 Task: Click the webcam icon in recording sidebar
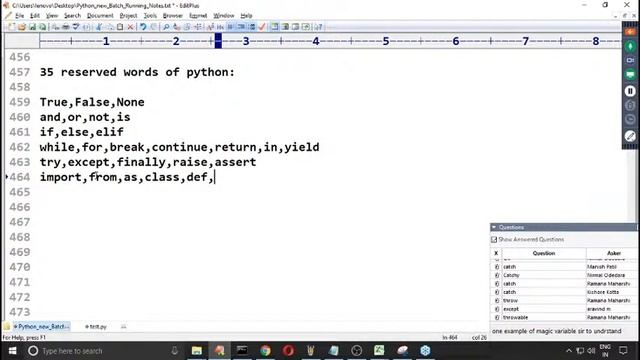pos(630,60)
